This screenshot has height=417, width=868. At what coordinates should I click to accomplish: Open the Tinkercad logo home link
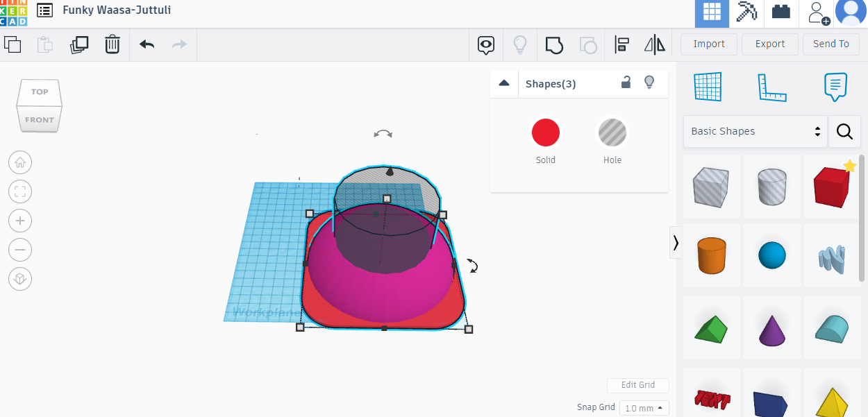(13, 13)
